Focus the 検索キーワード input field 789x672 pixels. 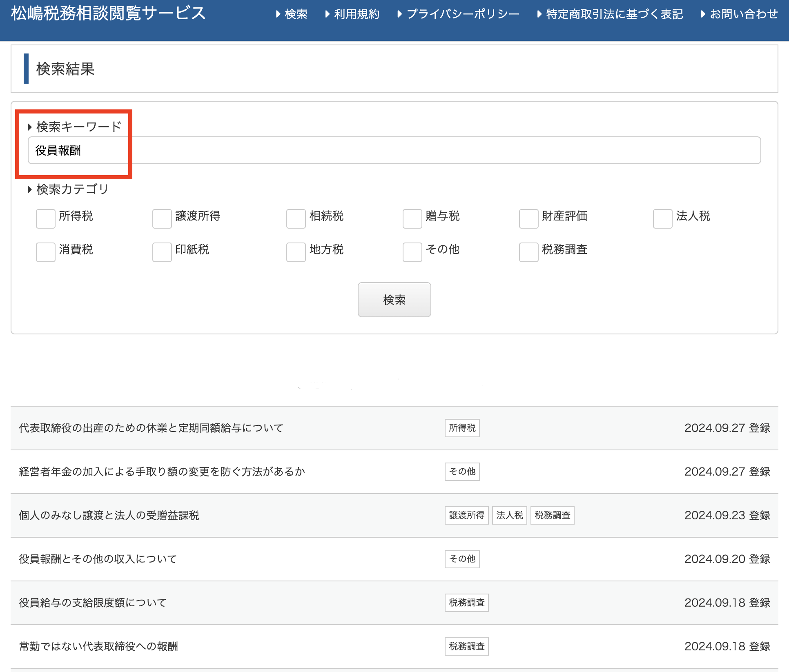click(x=394, y=150)
